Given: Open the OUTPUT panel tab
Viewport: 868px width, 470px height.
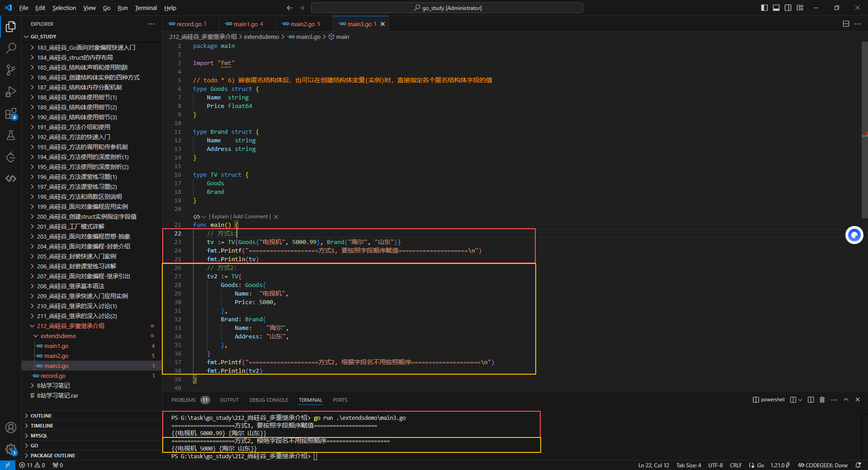Looking at the screenshot, I should (229, 400).
